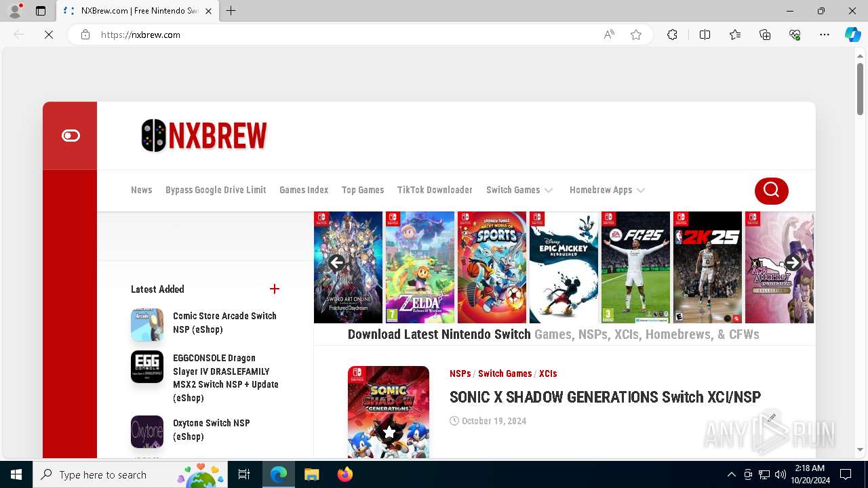Open Task View on the taskbar
The width and height of the screenshot is (868, 488).
(244, 474)
